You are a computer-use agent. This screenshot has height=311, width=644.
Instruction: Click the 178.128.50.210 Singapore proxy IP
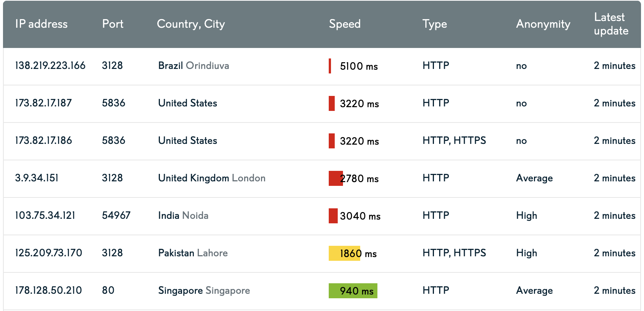pyautogui.click(x=48, y=290)
